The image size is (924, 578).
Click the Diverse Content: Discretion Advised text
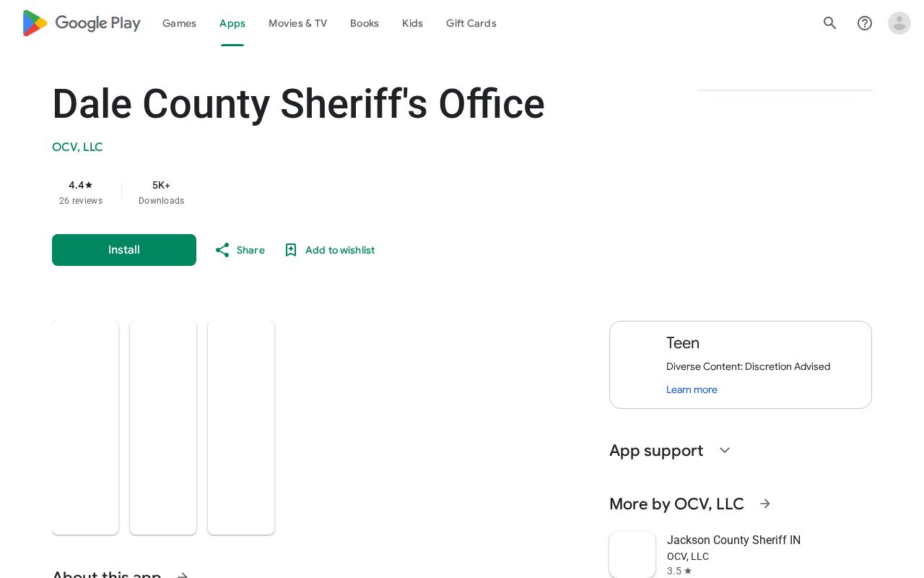(748, 366)
